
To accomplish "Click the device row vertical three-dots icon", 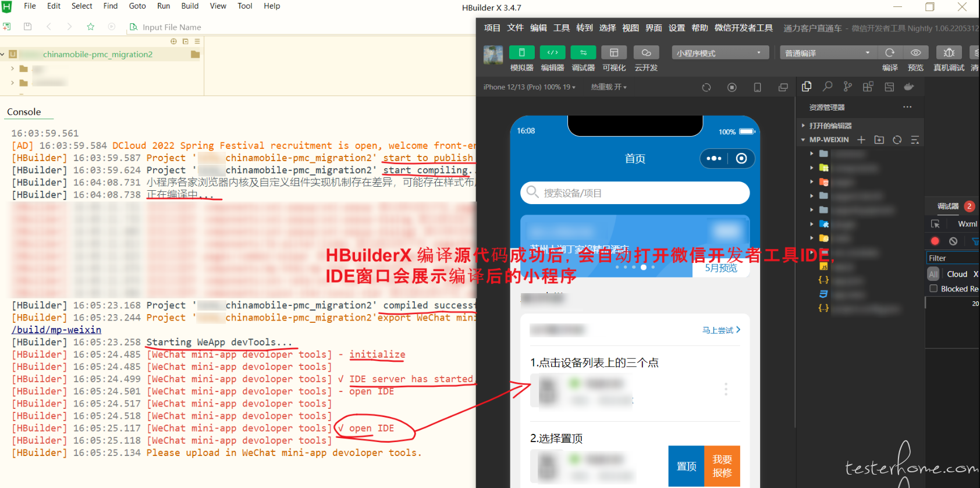I will (x=726, y=389).
